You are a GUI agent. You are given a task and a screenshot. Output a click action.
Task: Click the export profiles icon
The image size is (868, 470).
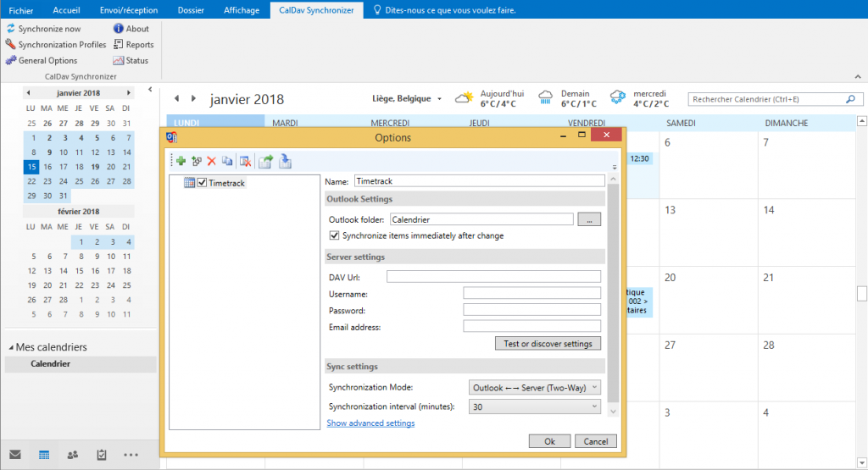pyautogui.click(x=268, y=160)
